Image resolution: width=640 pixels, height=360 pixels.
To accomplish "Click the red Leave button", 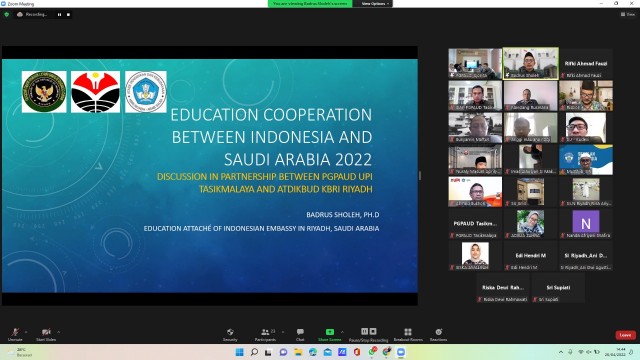I will click(625, 335).
